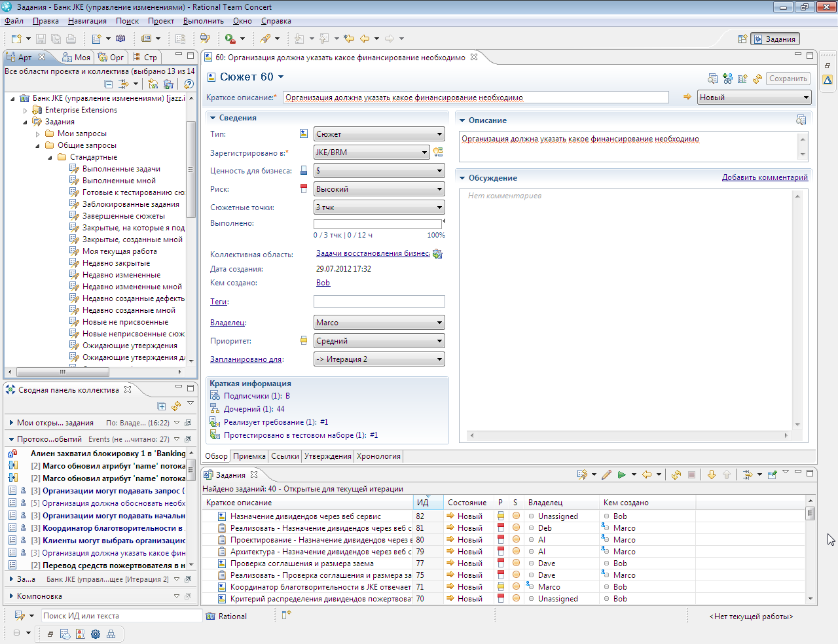838x644 pixels.
Task: Click the pencil edit icon in Задания view
Action: 606,475
